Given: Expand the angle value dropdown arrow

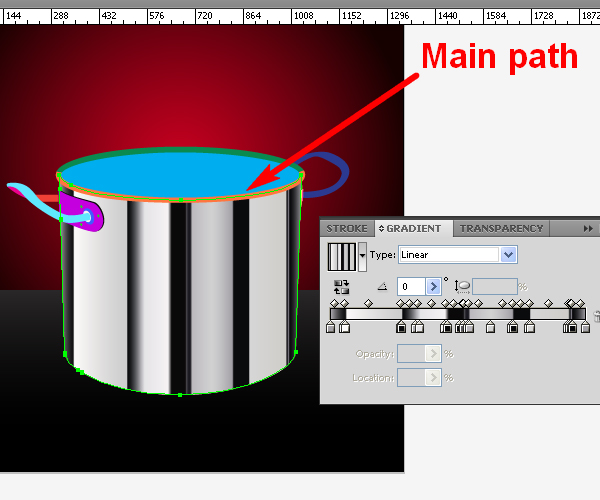Looking at the screenshot, I should pyautogui.click(x=433, y=286).
